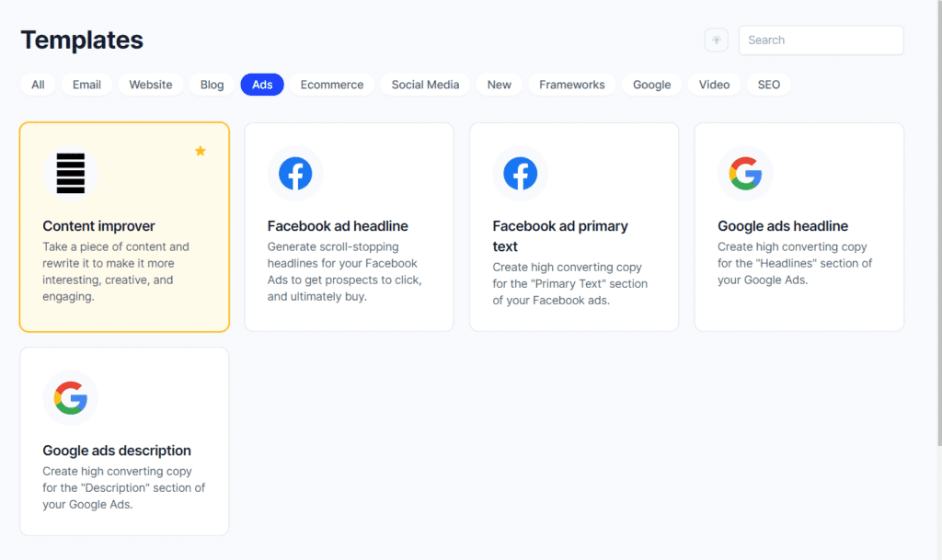Switch to the Email templates filter

[86, 85]
